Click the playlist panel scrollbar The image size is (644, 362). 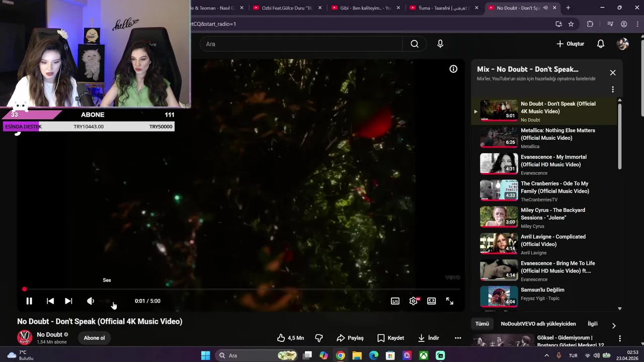[x=620, y=136]
